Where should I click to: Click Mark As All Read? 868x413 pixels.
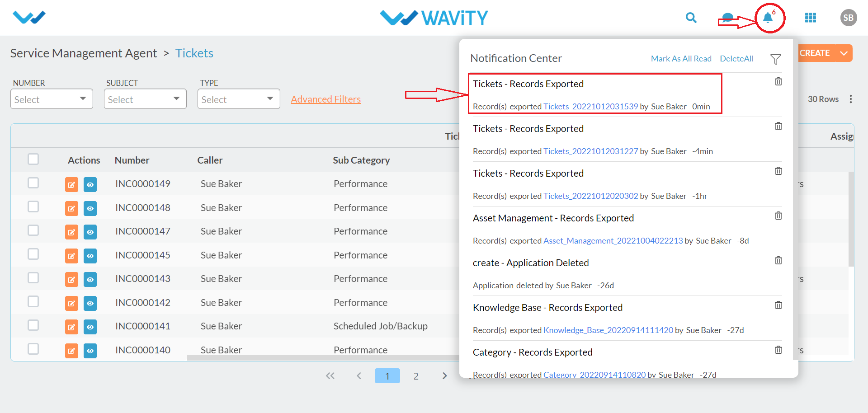point(681,59)
